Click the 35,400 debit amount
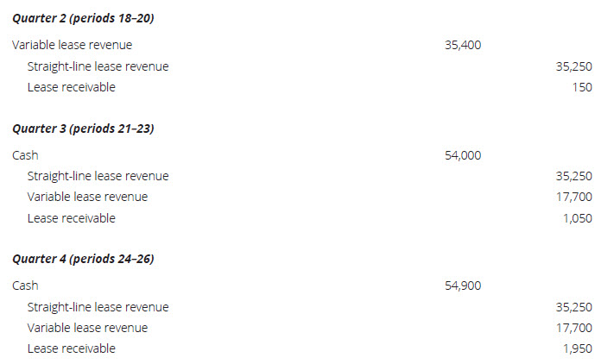Image resolution: width=601 pixels, height=364 pixels. (463, 45)
